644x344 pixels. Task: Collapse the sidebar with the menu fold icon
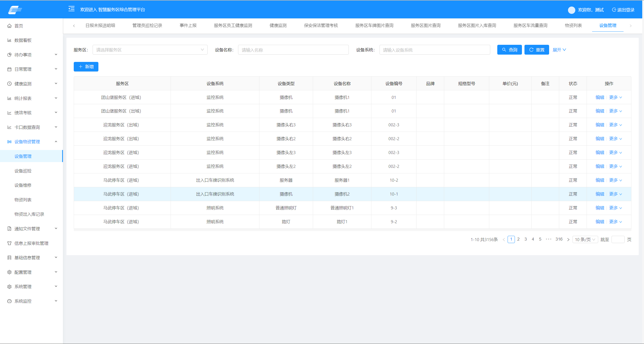(71, 9)
